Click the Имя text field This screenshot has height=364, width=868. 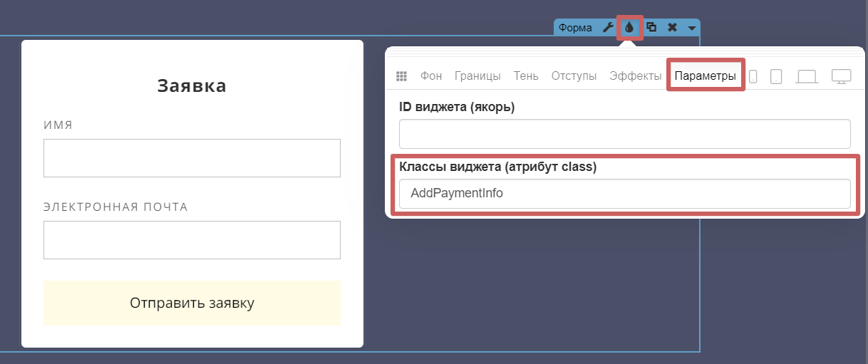(x=192, y=158)
